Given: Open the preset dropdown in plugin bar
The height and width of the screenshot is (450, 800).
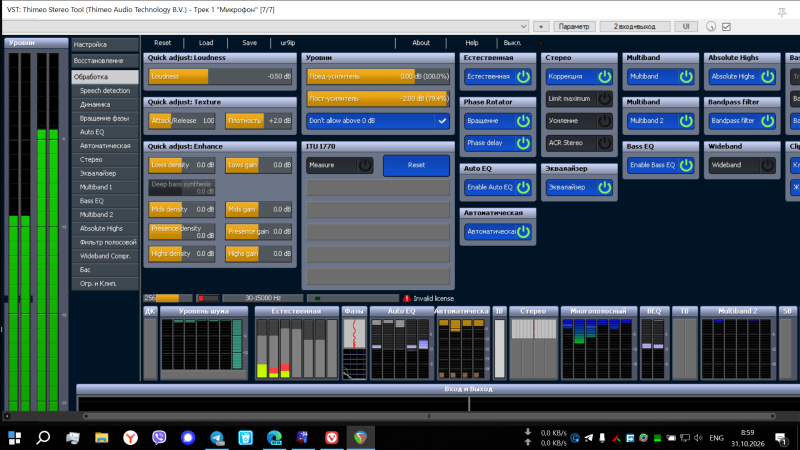Looking at the screenshot, I should (x=523, y=27).
